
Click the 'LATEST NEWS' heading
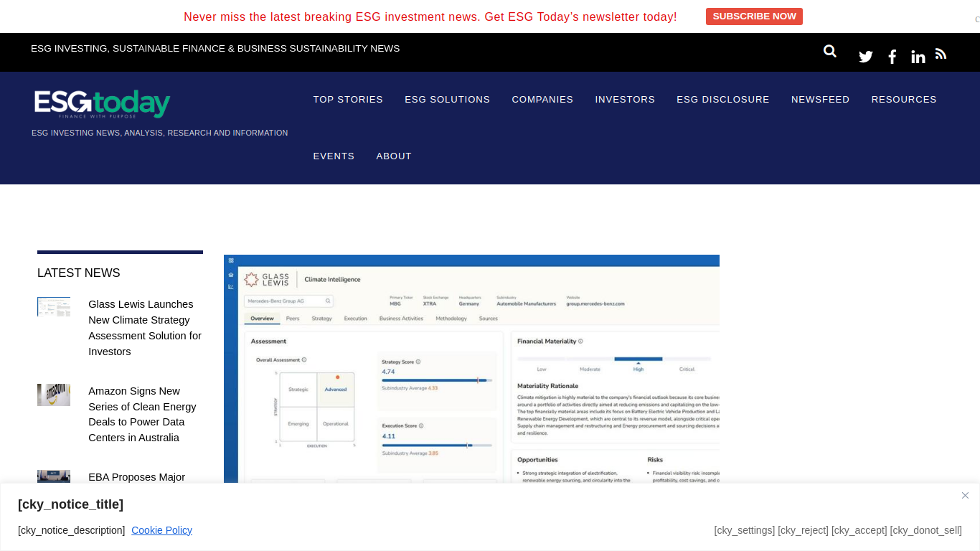79,273
